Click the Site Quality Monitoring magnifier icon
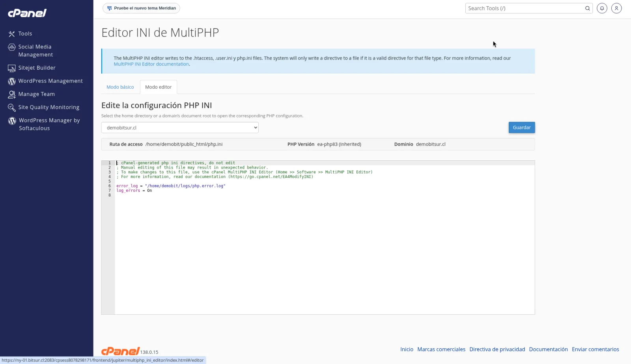 coord(12,108)
